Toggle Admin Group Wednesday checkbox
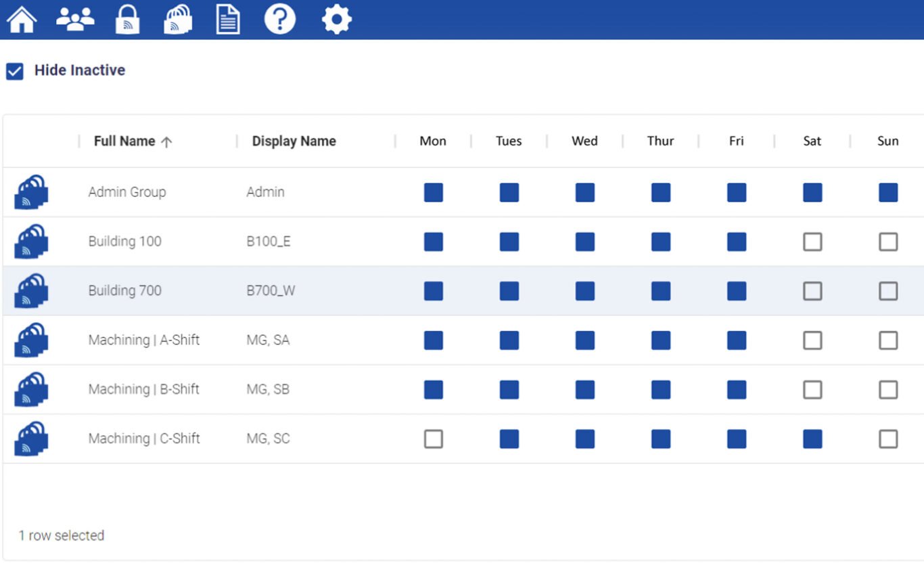This screenshot has height=578, width=924. 585,193
